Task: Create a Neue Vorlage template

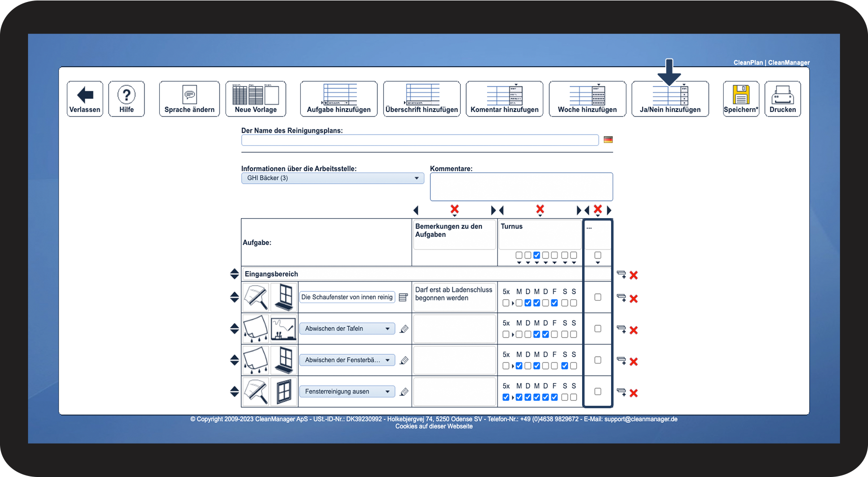Action: point(255,99)
